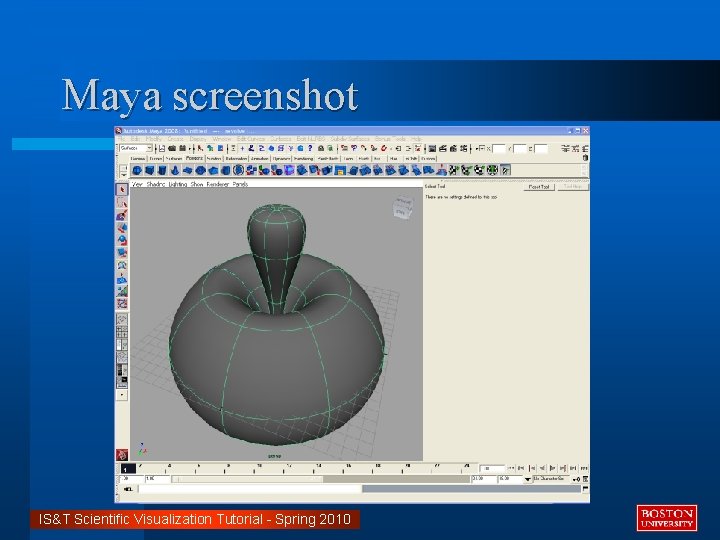The height and width of the screenshot is (540, 720).
Task: Expand the toolbox bottom arrow button
Action: point(122,394)
